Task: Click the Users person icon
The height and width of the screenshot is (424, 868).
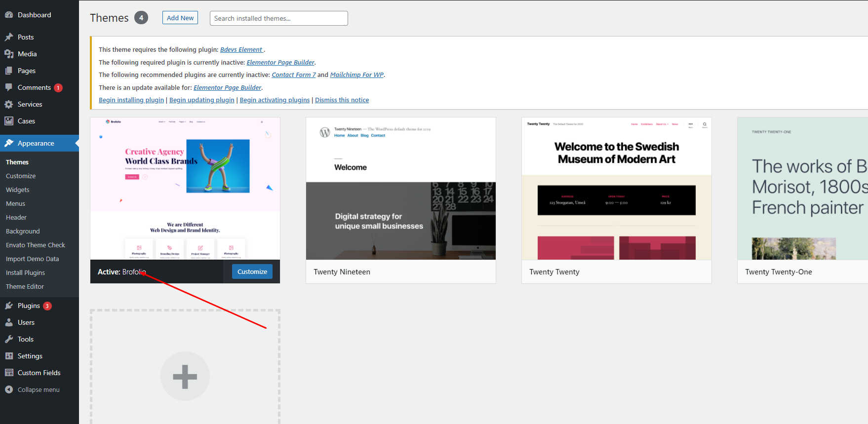Action: (9, 322)
